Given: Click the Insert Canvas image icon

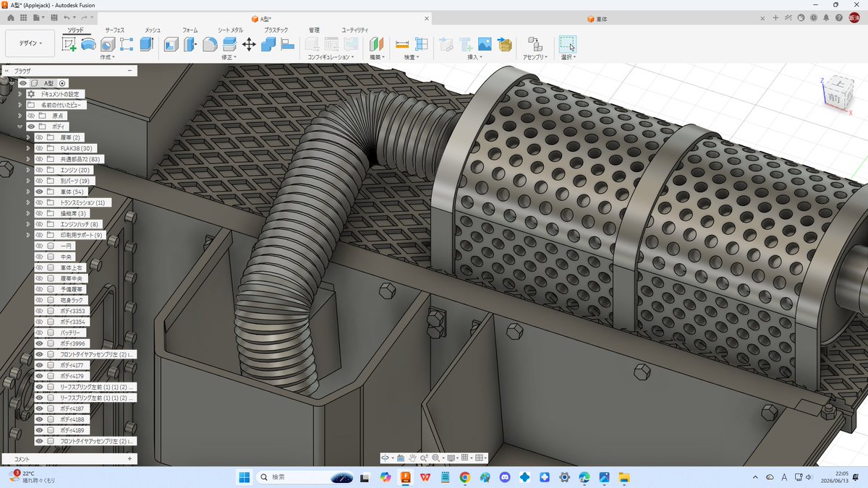Looking at the screenshot, I should point(485,44).
